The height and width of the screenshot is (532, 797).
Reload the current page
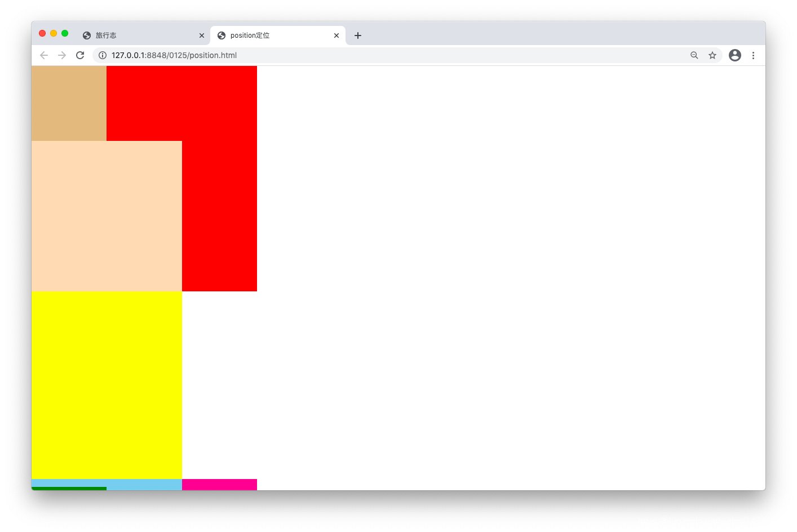(x=80, y=55)
